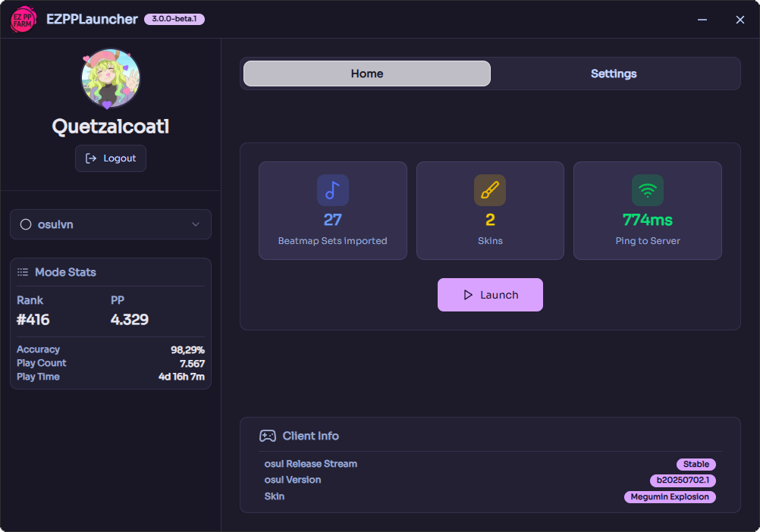The width and height of the screenshot is (760, 532).
Task: Click the Quetzalcoatl profile avatar
Action: [111, 79]
